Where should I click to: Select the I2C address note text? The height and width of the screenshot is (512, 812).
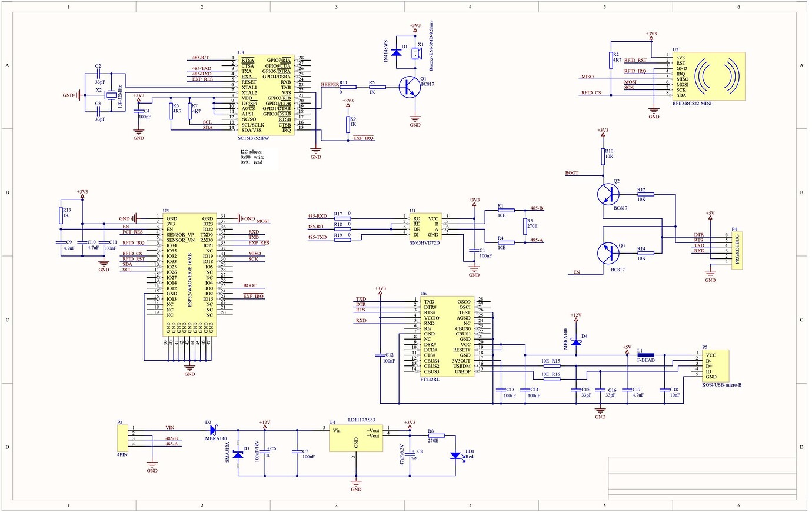coord(253,156)
